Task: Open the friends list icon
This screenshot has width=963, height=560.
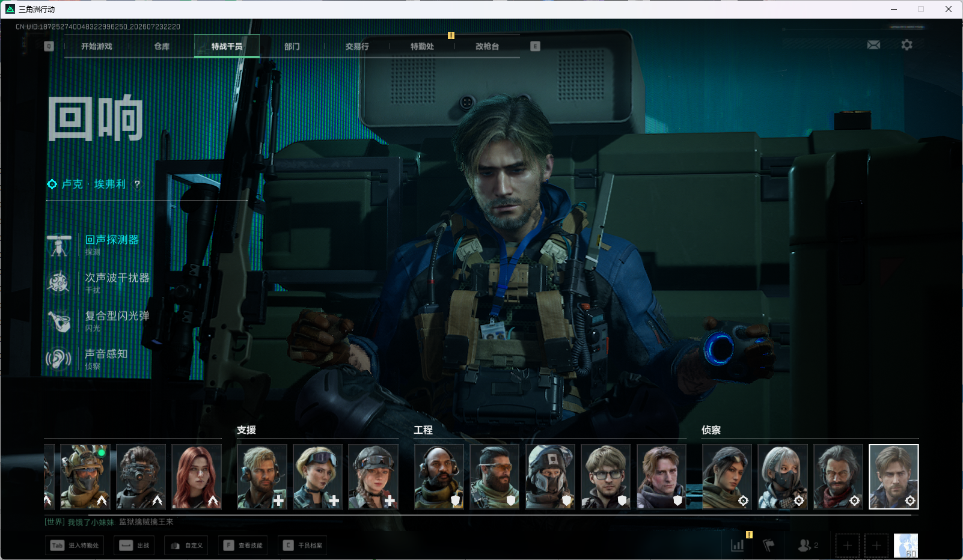Action: 804,546
